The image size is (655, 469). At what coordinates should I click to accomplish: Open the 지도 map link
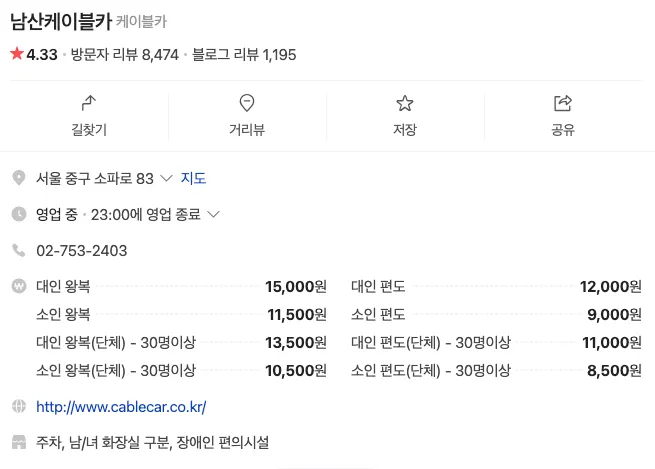(x=193, y=179)
